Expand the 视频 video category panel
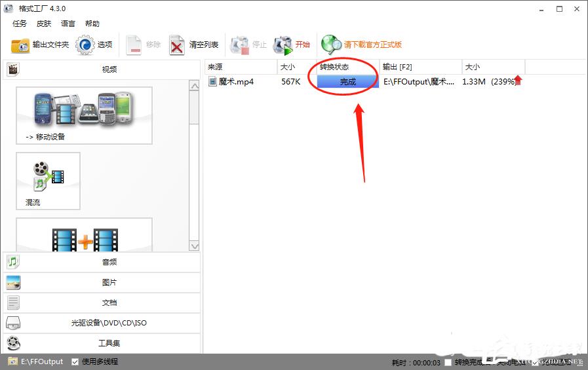 point(102,69)
